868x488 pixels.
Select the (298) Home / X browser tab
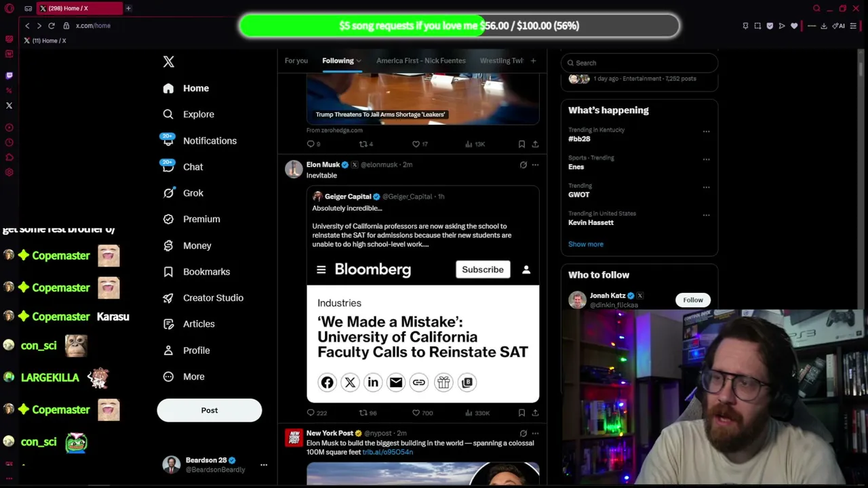[x=79, y=8]
